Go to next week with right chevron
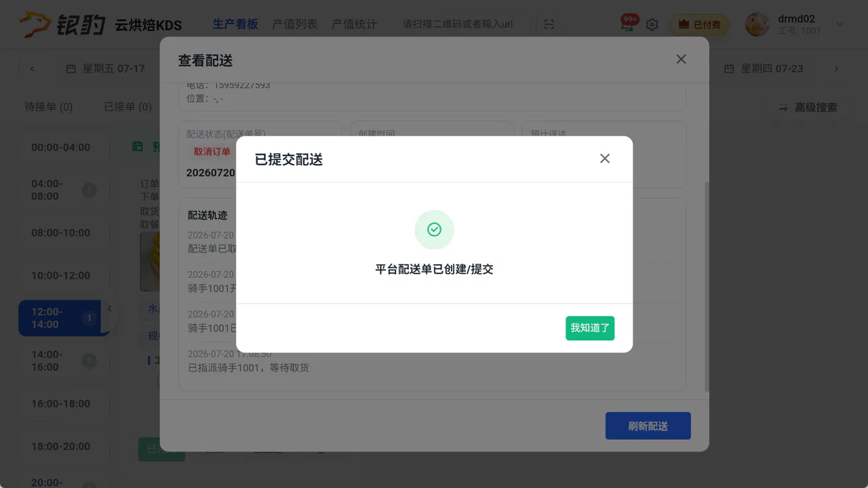 (836, 68)
